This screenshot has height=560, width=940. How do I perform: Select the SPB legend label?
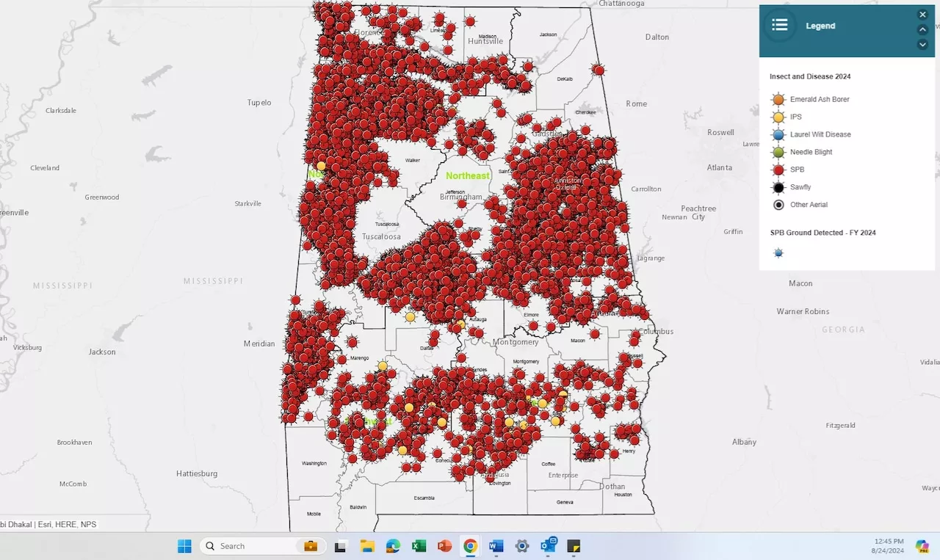[798, 170]
